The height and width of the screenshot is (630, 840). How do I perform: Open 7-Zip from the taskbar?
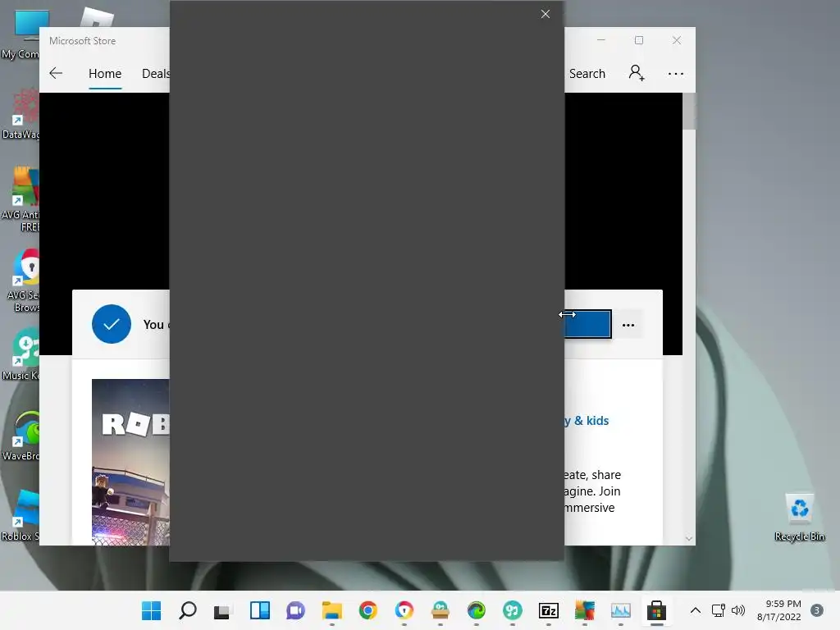549,610
